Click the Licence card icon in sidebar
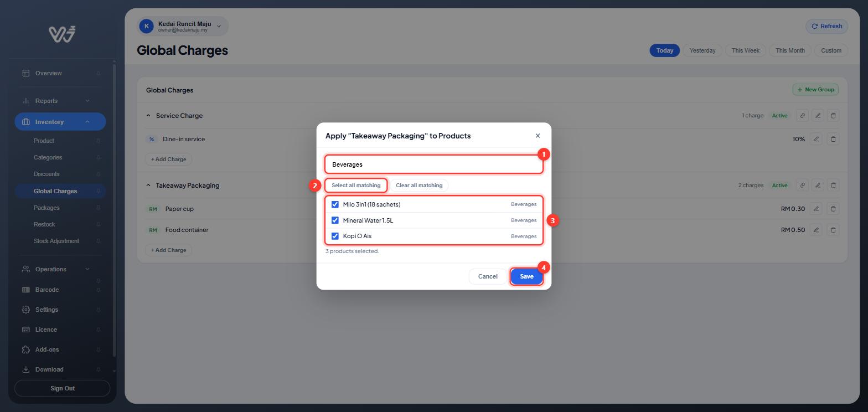This screenshot has height=412, width=868. (25, 329)
